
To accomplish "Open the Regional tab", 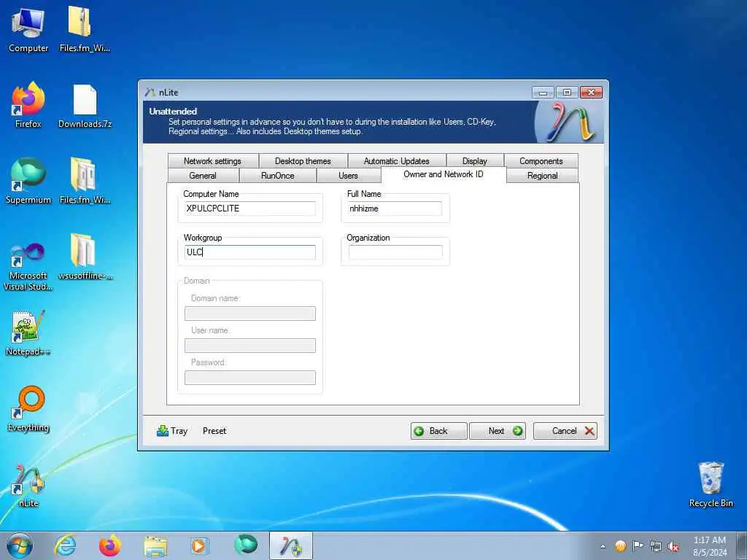I will coord(543,176).
